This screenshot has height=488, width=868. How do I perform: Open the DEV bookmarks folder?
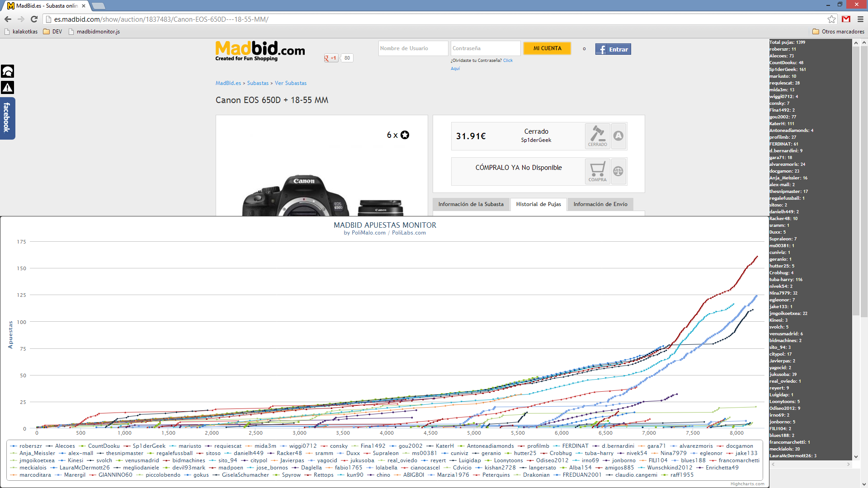(x=53, y=32)
